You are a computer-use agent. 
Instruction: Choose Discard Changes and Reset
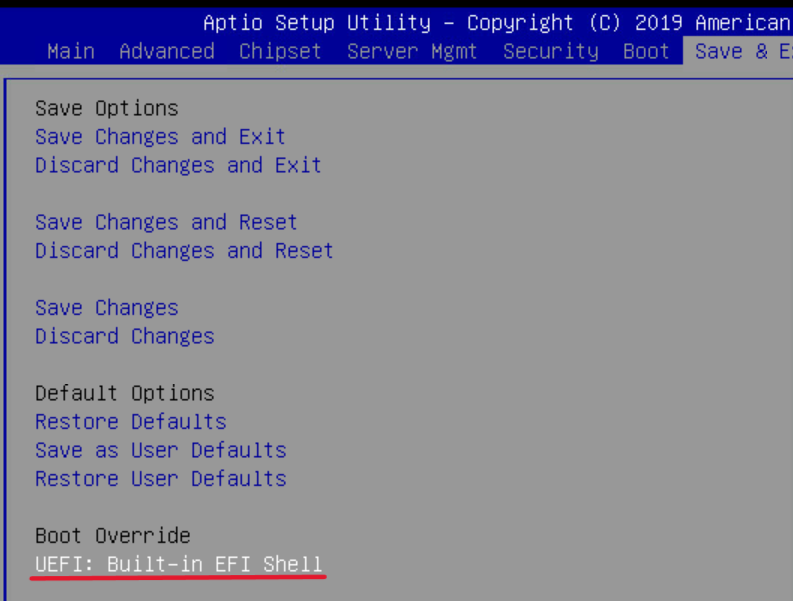pos(184,251)
